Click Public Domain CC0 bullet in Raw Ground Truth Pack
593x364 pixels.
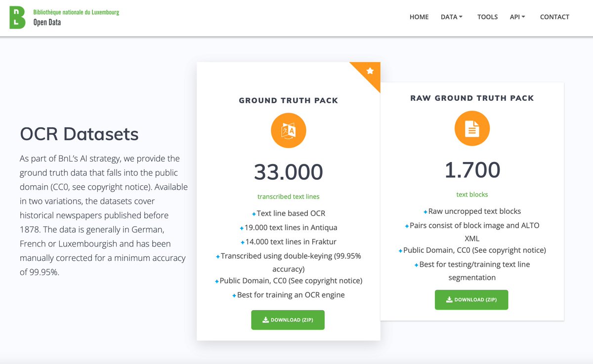[x=472, y=250]
